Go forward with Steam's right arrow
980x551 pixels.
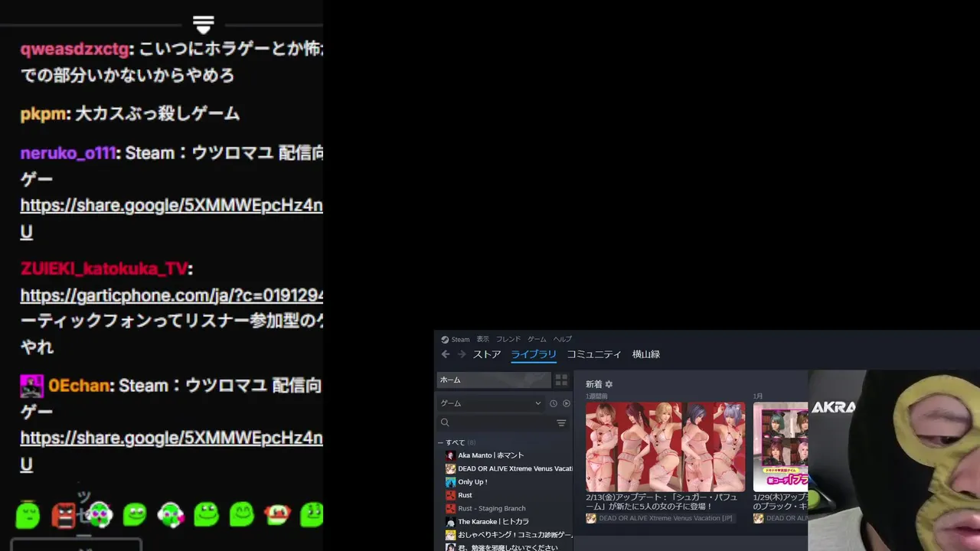[x=462, y=354]
